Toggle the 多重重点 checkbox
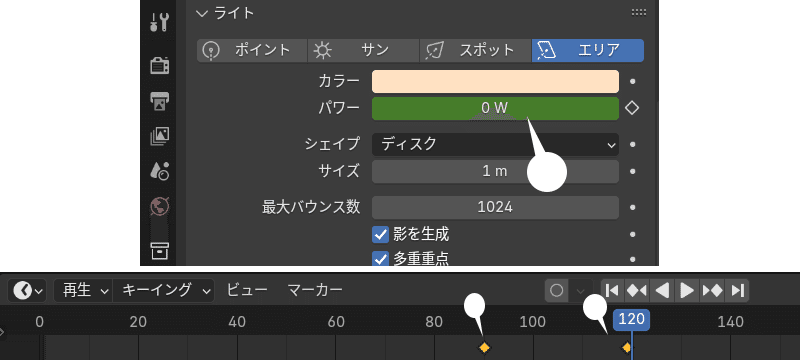Image resolution: width=800 pixels, height=360 pixels. point(380,259)
